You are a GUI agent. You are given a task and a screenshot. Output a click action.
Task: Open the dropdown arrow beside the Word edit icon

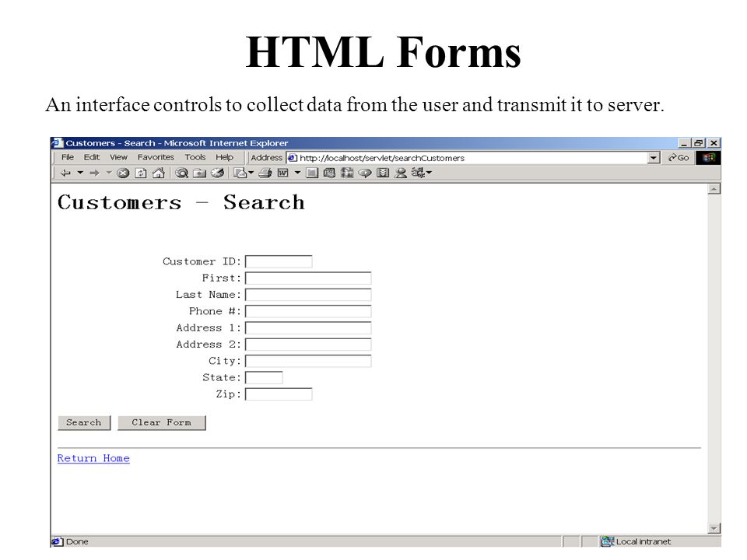tap(297, 173)
